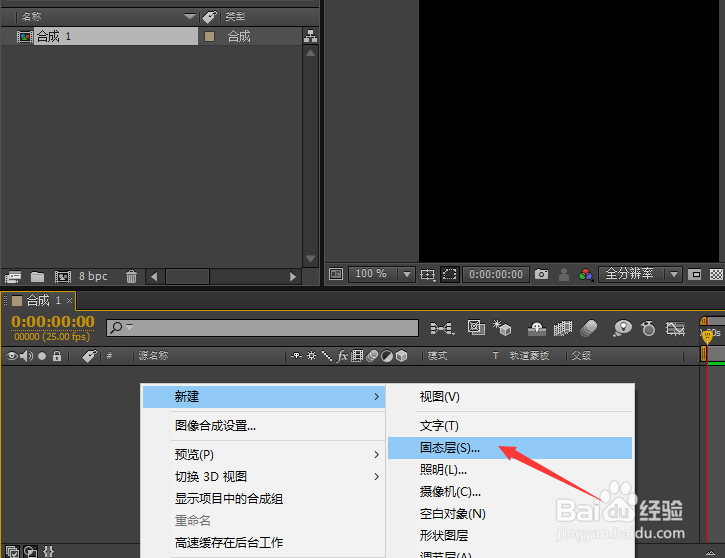The width and height of the screenshot is (725, 558).
Task: Click left arrow of project panel scrollbar
Action: (154, 276)
